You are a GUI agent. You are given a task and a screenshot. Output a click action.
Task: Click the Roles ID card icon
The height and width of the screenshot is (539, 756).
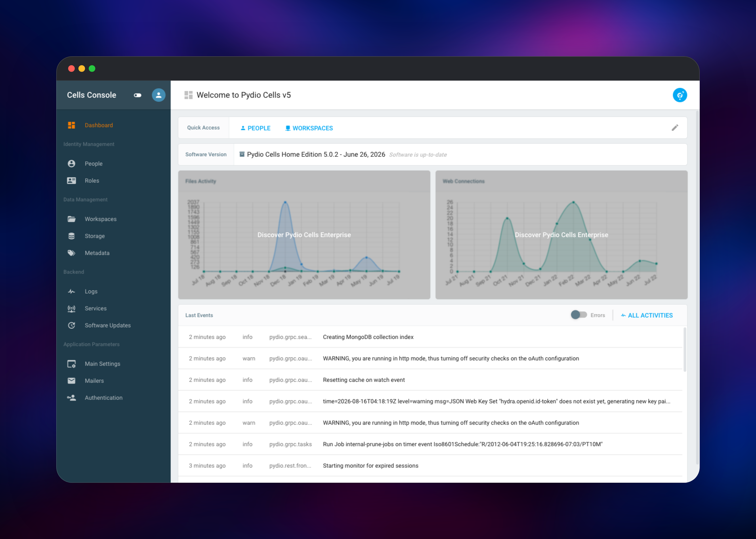71,180
